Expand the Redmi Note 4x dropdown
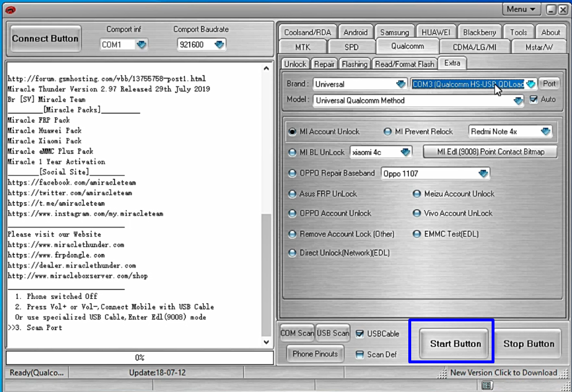The height and width of the screenshot is (392, 572). [x=545, y=131]
